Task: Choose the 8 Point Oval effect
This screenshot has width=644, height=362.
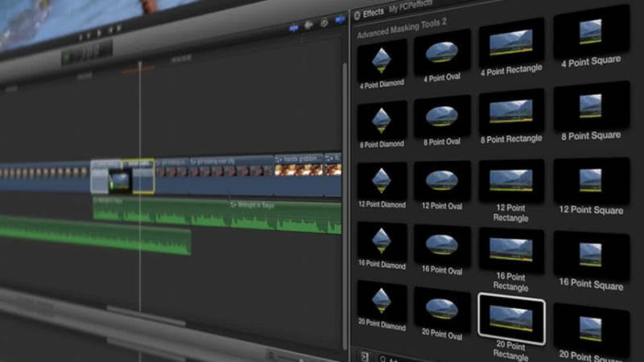Action: click(442, 121)
